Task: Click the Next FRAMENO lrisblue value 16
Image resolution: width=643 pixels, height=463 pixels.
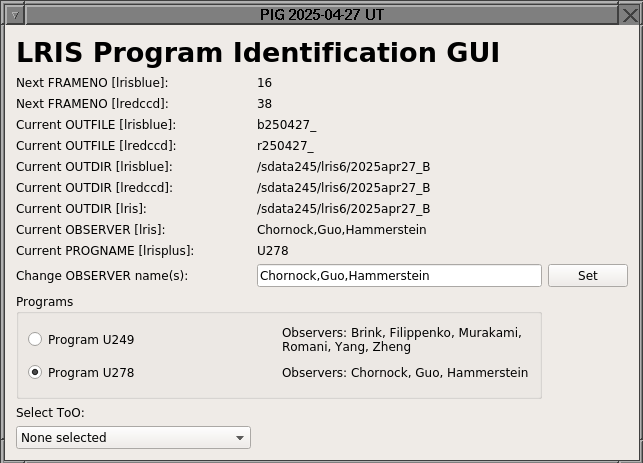Action: coord(264,82)
